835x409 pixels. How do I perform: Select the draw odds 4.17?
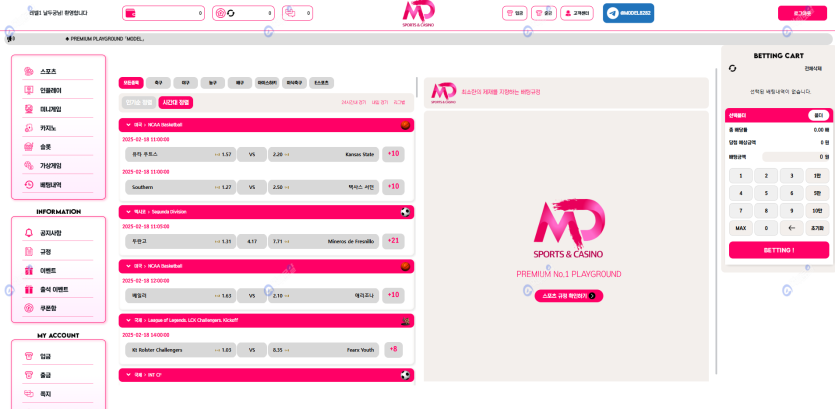(x=252, y=241)
